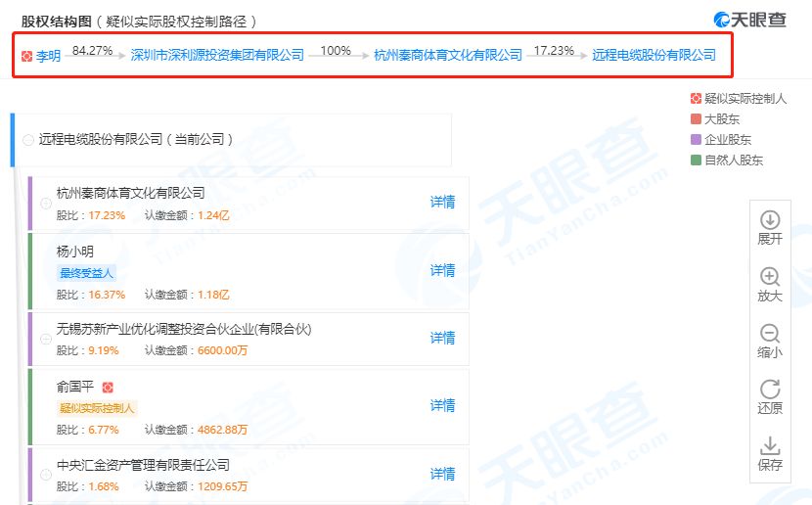Image resolution: width=812 pixels, height=505 pixels.
Task: Click the 17.23% share ratio in shareholder list
Action: pos(107,215)
